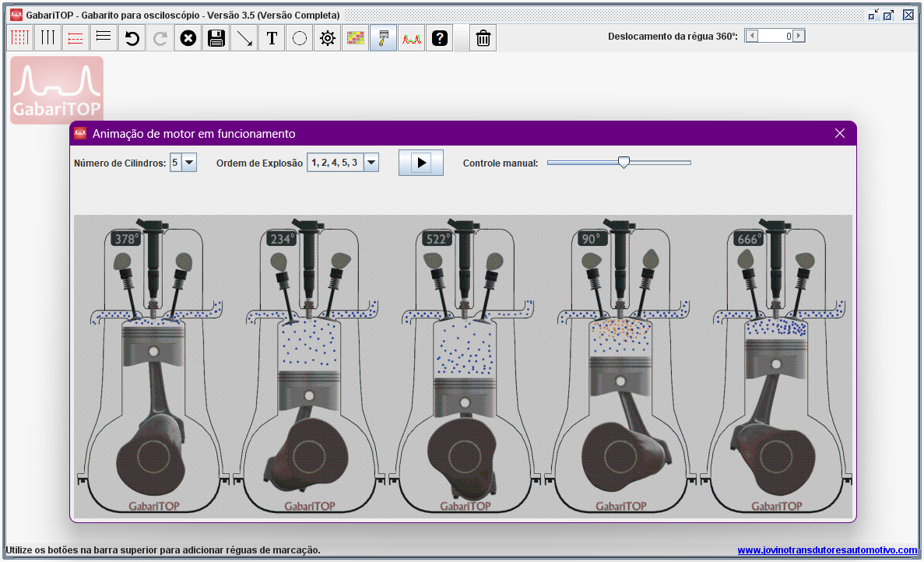Click the black circle X button
This screenshot has height=562, width=924.
[188, 38]
